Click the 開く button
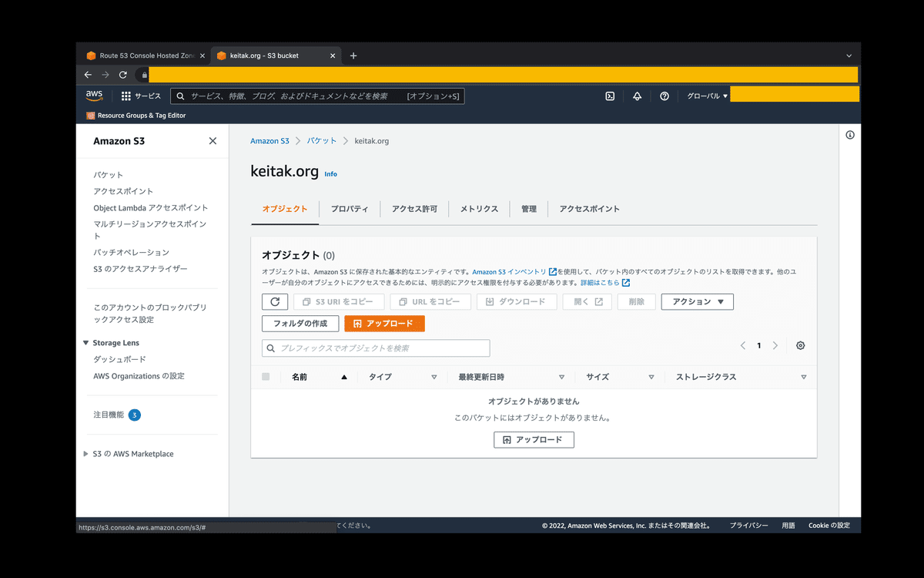Screen dimensions: 924x578 (588, 302)
